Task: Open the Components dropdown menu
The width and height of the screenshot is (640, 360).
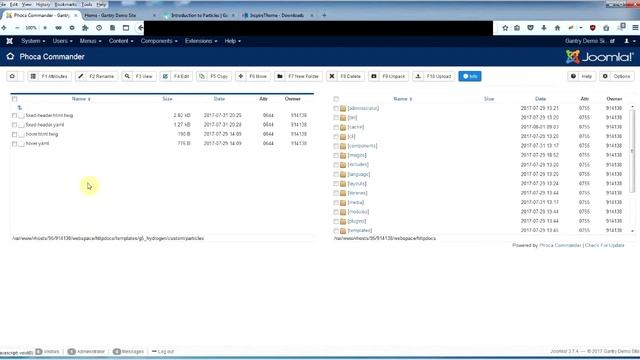Action: coord(159,41)
